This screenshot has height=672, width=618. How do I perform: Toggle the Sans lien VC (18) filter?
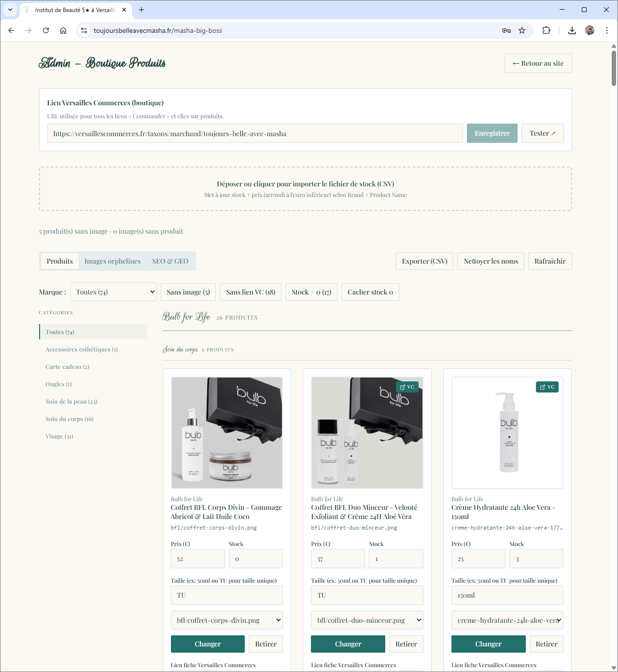(251, 292)
